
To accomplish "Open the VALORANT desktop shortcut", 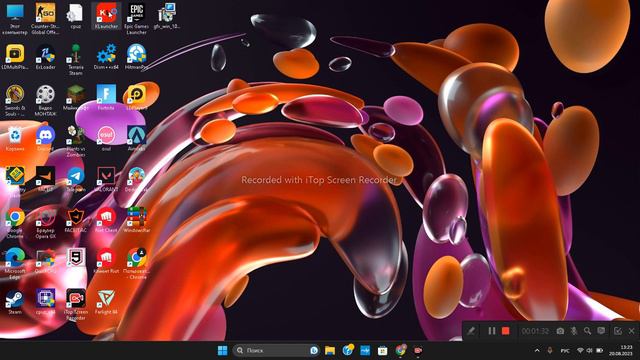I will [x=106, y=179].
